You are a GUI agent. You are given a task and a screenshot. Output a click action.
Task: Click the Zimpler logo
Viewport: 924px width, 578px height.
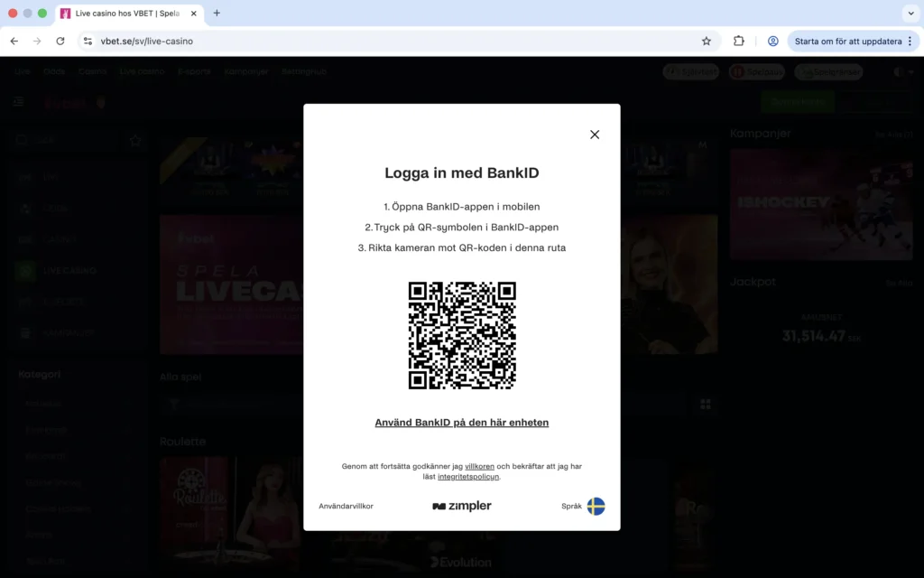462,507
